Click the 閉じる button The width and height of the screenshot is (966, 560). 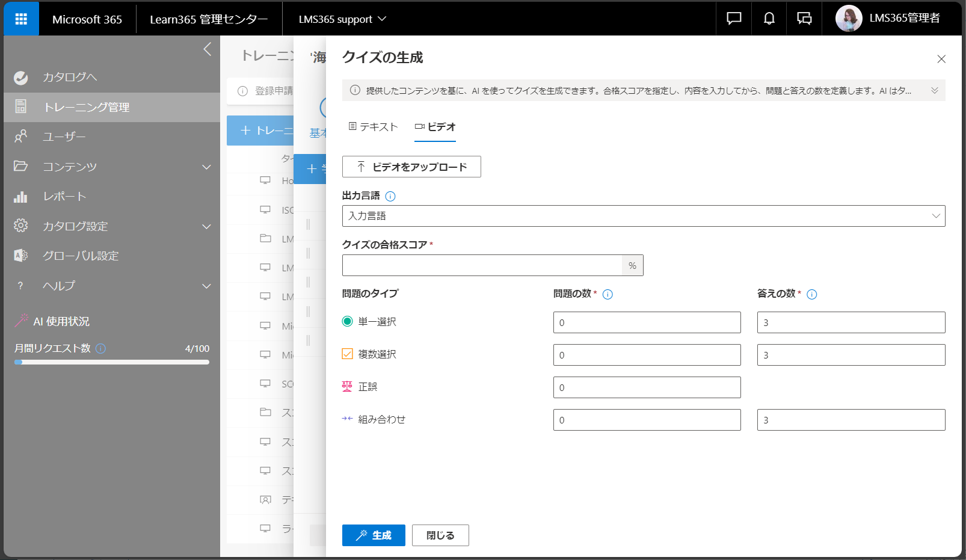(x=440, y=535)
